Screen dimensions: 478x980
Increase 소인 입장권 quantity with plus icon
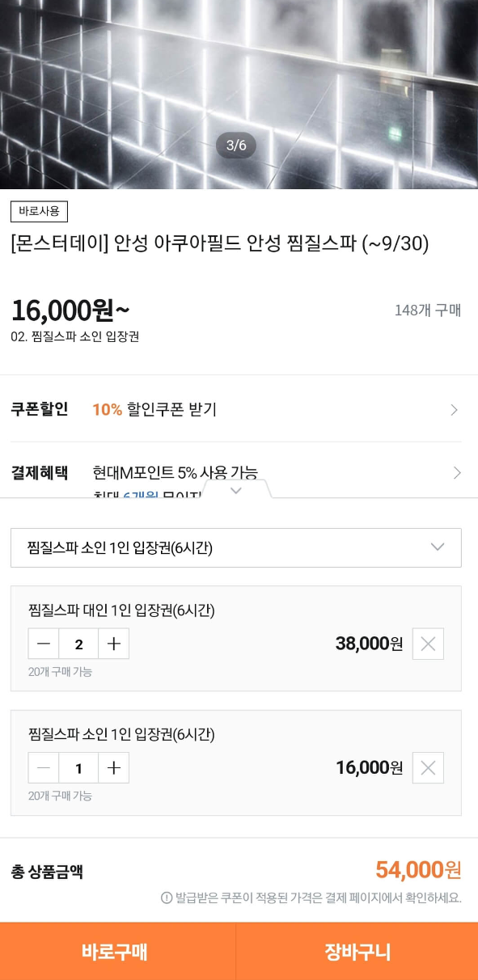[113, 767]
